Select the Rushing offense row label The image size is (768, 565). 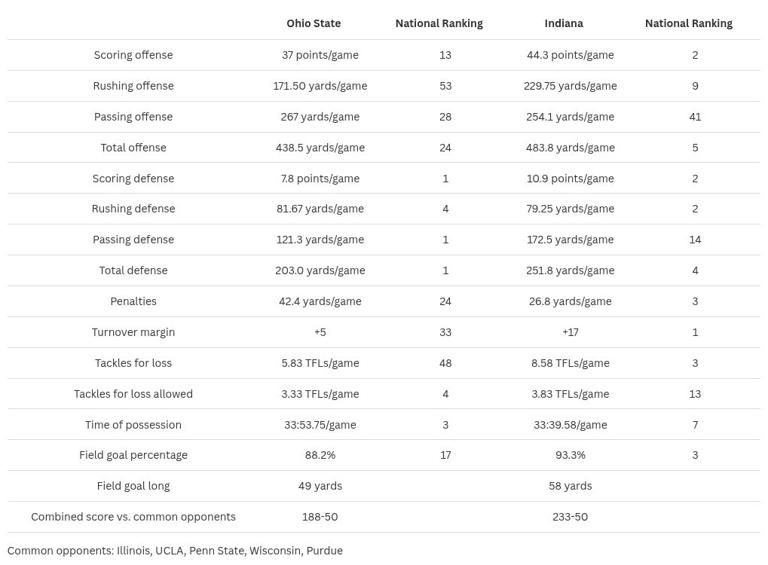click(133, 86)
